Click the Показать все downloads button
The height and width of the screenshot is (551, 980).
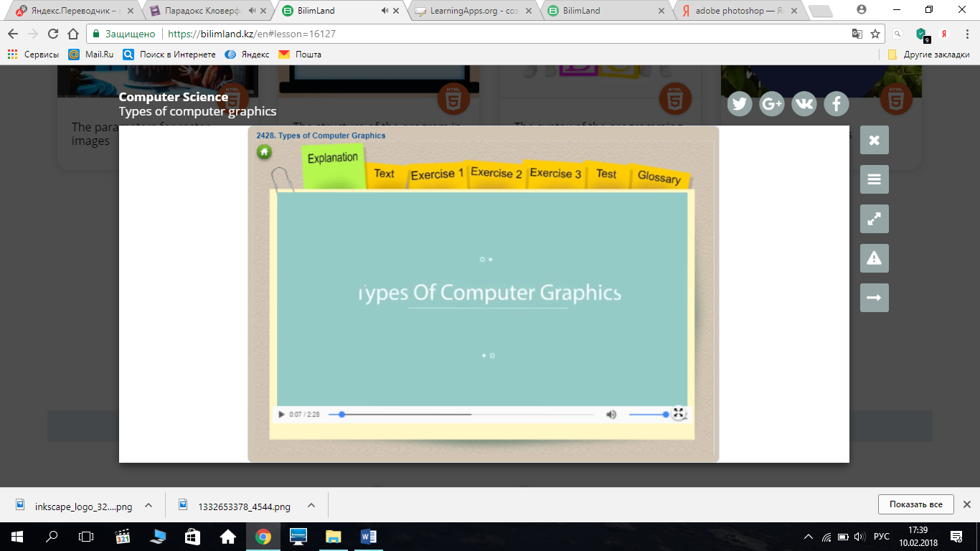[915, 504]
